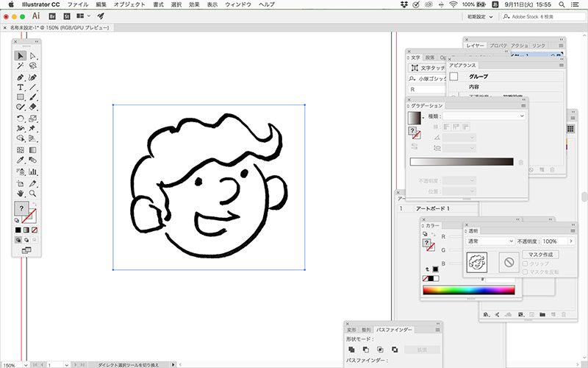Open the Pathfinder panel options menu
This screenshot has height=368, width=588.
point(437,330)
